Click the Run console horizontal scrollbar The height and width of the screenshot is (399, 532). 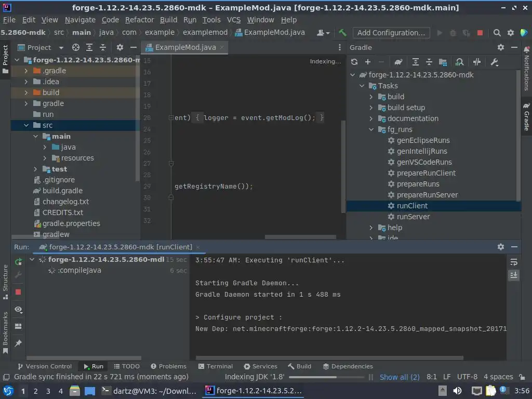pos(329,358)
